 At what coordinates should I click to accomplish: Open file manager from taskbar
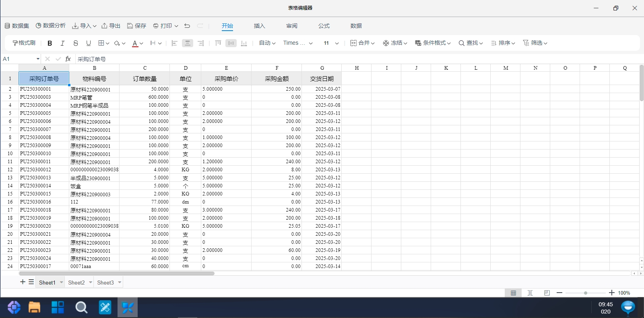pyautogui.click(x=34, y=308)
